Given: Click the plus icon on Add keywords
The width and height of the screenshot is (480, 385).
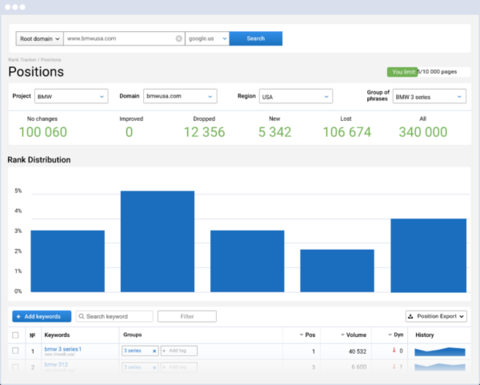Looking at the screenshot, I should pos(18,316).
